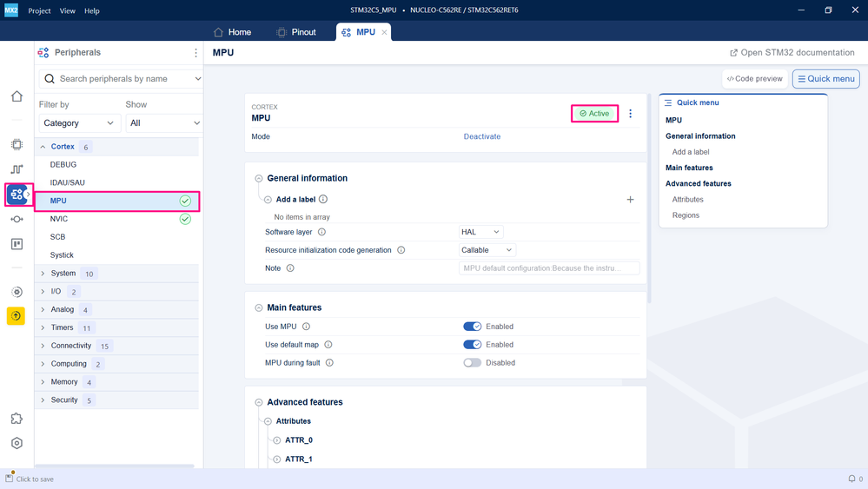
Task: Select the peripherals icon in sidebar
Action: click(x=17, y=195)
